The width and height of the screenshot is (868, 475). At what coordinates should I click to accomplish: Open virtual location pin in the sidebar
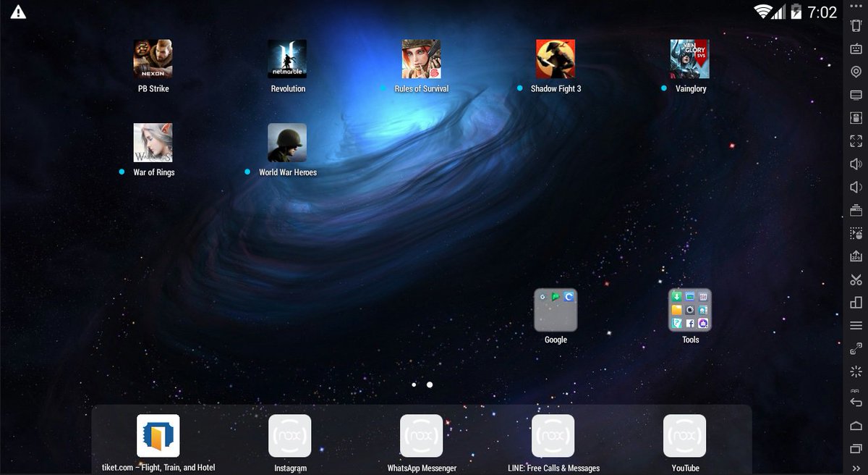[x=856, y=72]
